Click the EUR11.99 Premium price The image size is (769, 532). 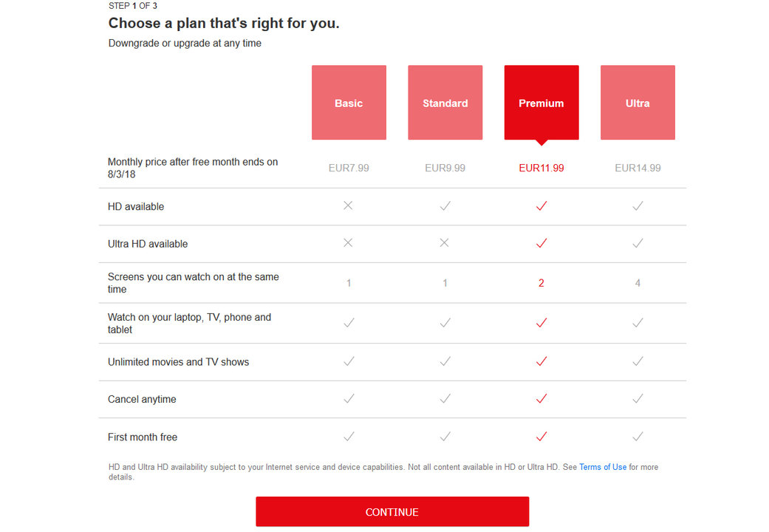(541, 168)
